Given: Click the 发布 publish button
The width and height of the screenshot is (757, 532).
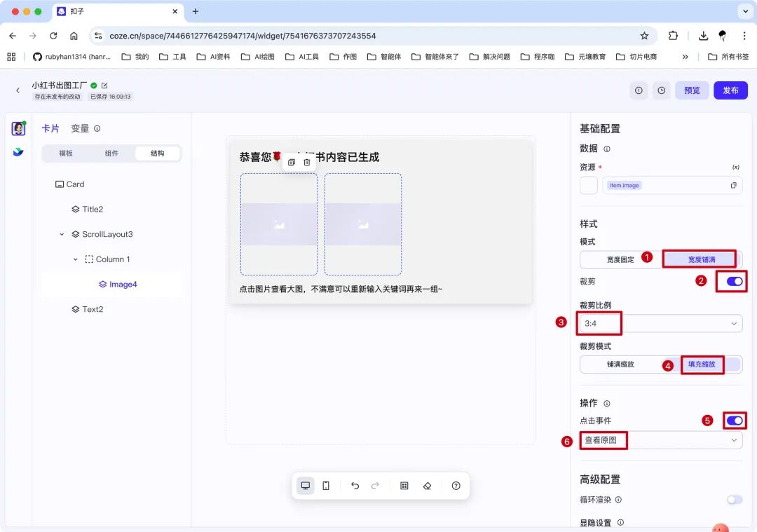Looking at the screenshot, I should coord(729,90).
